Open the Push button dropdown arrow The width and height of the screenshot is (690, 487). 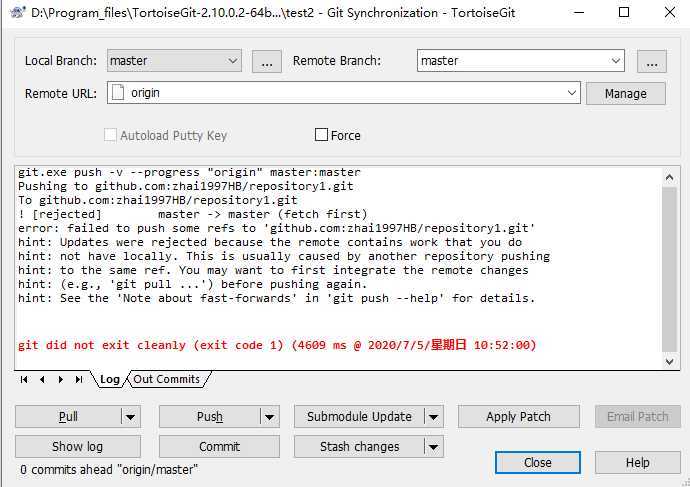pyautogui.click(x=270, y=417)
